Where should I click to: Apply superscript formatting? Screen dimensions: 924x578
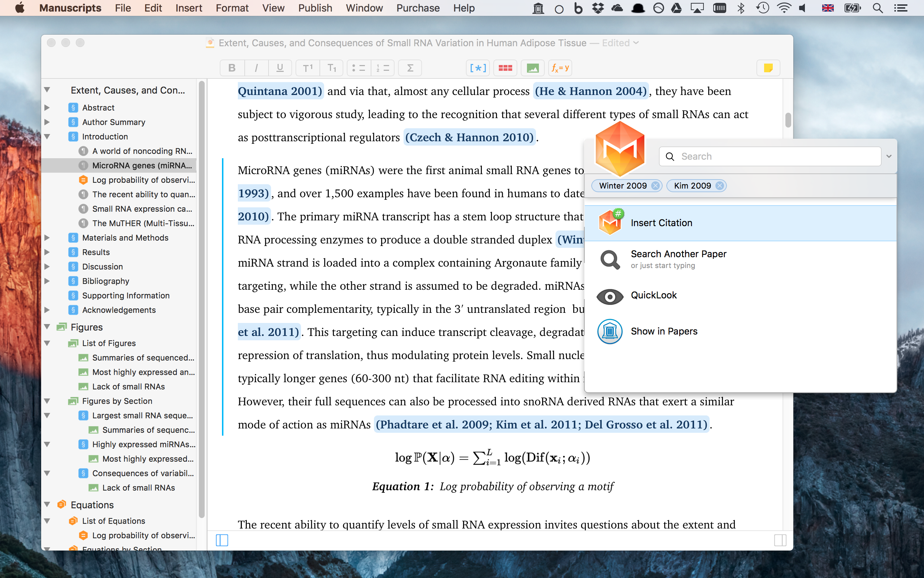pyautogui.click(x=308, y=68)
